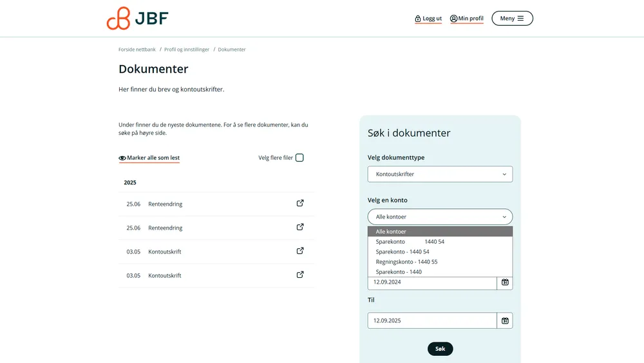Screen dimensions: 644x363
Task: Click the calendar icon beside the 12.09.2024 date
Action: (x=505, y=282)
